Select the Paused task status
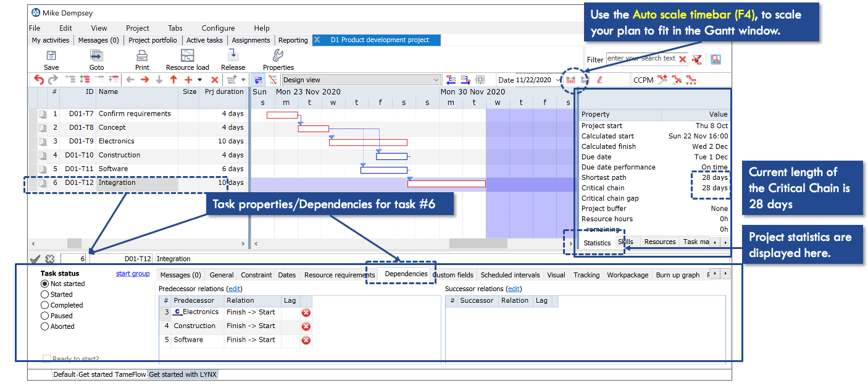 [44, 316]
